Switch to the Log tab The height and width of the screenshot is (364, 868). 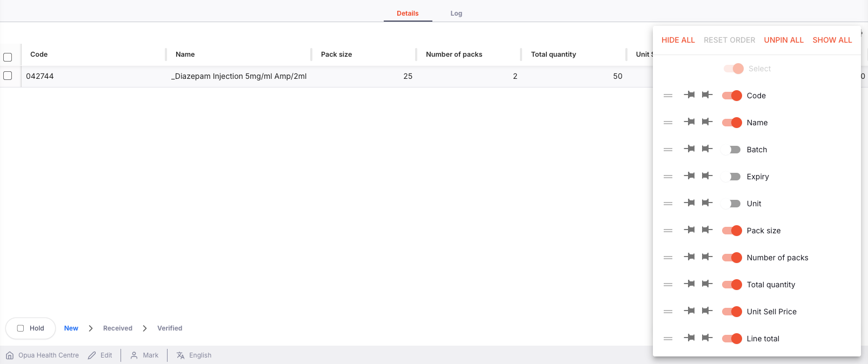(456, 14)
